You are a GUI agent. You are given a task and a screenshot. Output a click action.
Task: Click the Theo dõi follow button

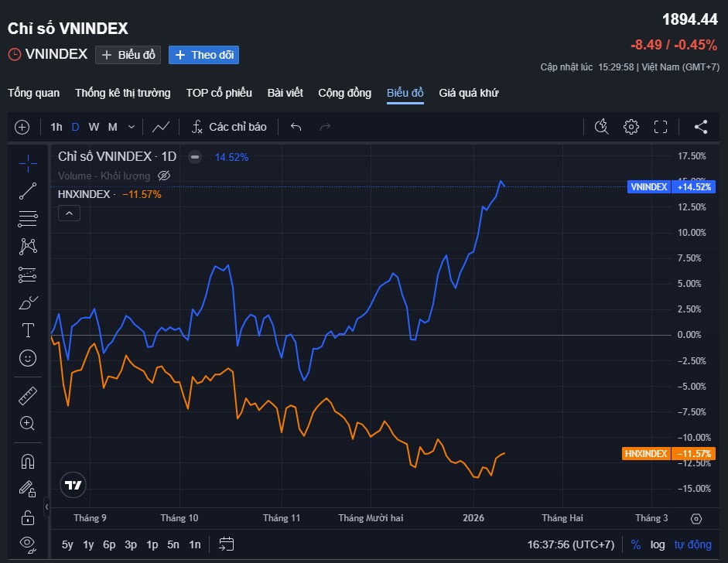click(x=204, y=55)
